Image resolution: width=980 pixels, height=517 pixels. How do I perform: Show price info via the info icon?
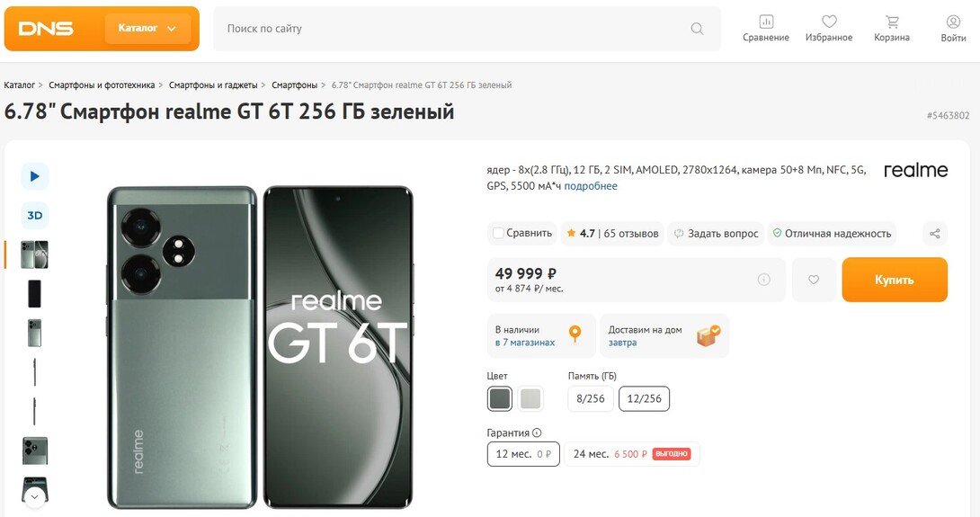763,280
